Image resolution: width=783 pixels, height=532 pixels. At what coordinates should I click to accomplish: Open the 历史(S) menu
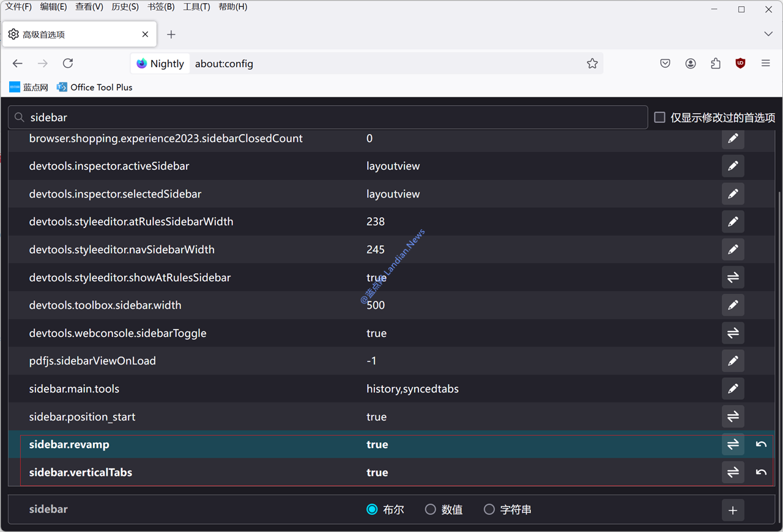(125, 7)
